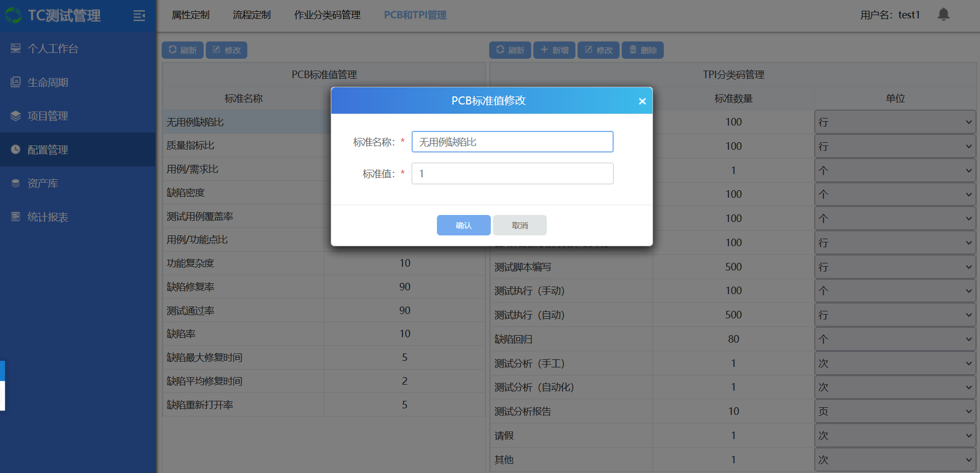The height and width of the screenshot is (473, 980).
Task: Open the 作业分类码管理 tab
Action: click(327, 15)
